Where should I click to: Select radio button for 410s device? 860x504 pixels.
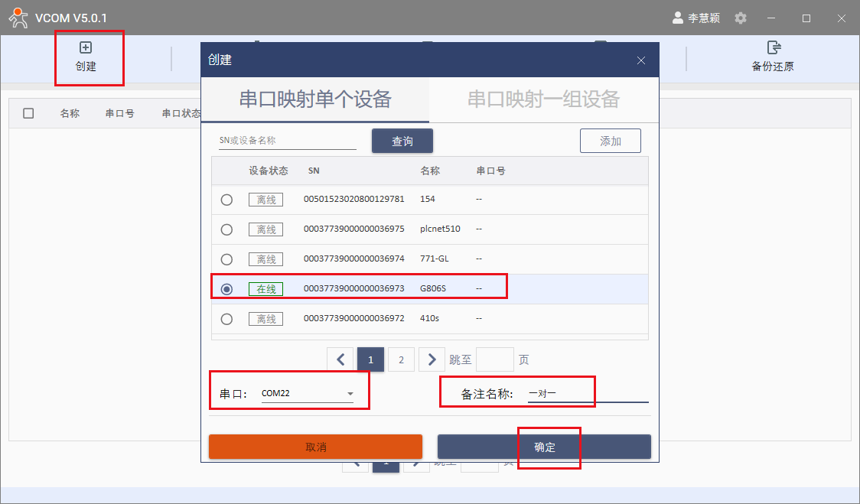pos(226,319)
